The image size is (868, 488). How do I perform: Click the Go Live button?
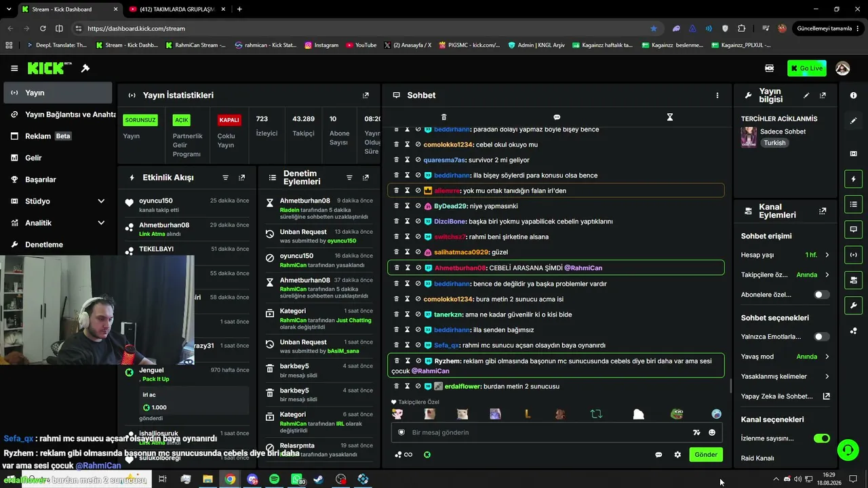[806, 68]
